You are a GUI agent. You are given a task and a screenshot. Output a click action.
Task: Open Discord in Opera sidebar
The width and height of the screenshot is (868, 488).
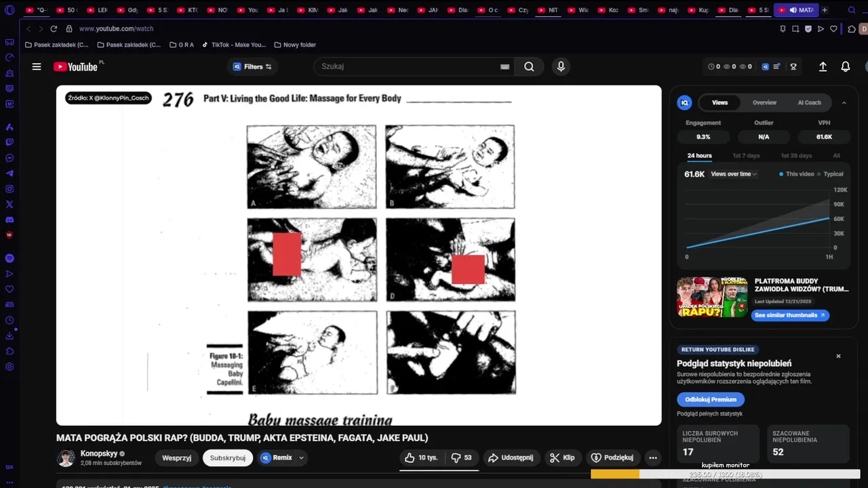9,220
